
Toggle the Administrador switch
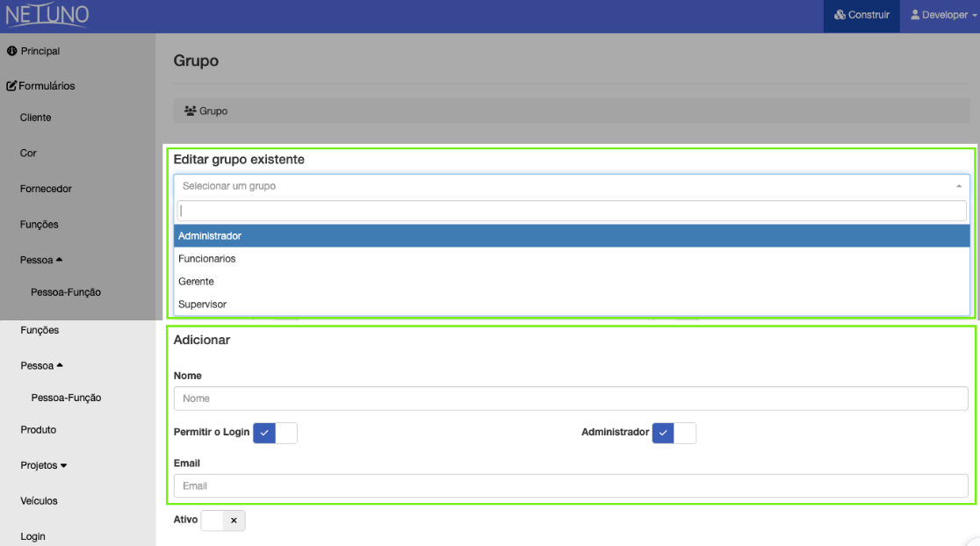coord(674,433)
